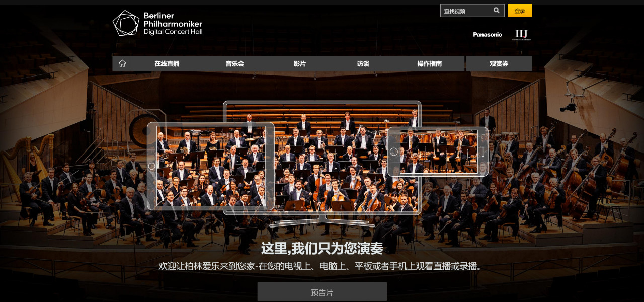Focus the 查找视频 search field
The width and height of the screenshot is (644, 302).
466,11
